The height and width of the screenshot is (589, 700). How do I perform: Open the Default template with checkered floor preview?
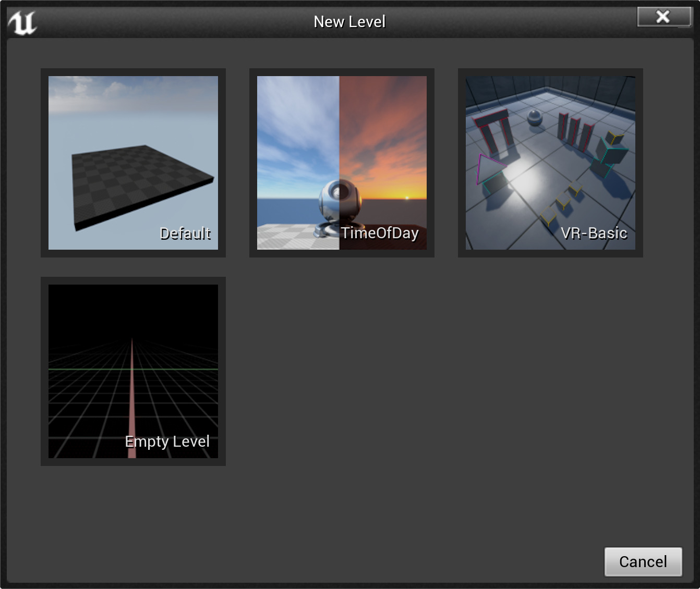coord(133,163)
